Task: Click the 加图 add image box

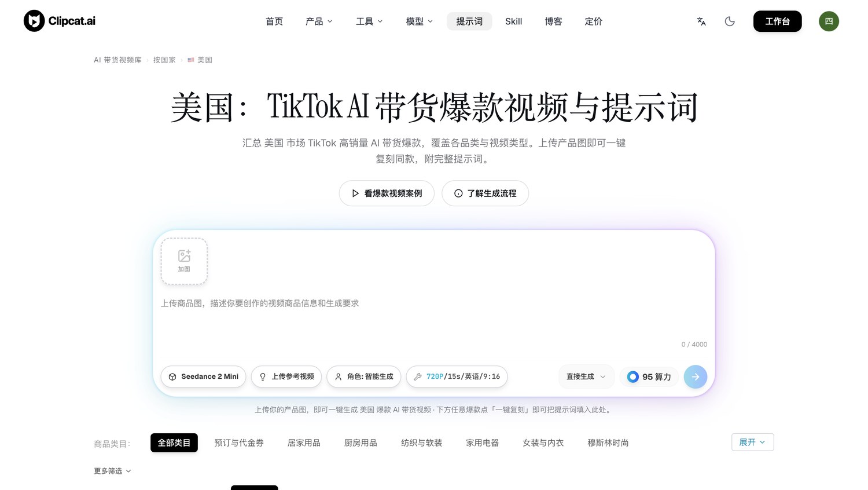Action: [184, 261]
